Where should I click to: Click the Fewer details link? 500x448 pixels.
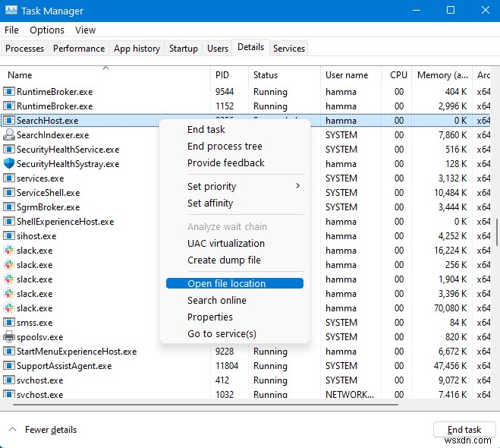click(51, 430)
